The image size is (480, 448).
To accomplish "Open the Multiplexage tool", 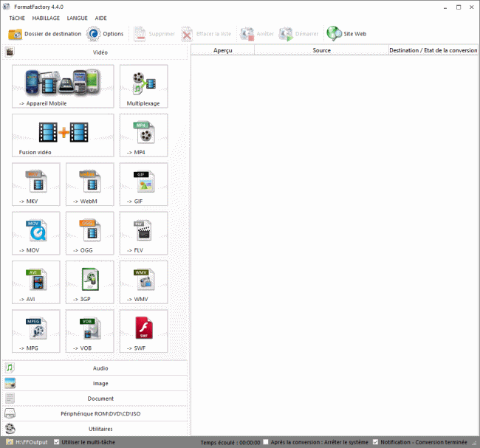I will (x=143, y=86).
